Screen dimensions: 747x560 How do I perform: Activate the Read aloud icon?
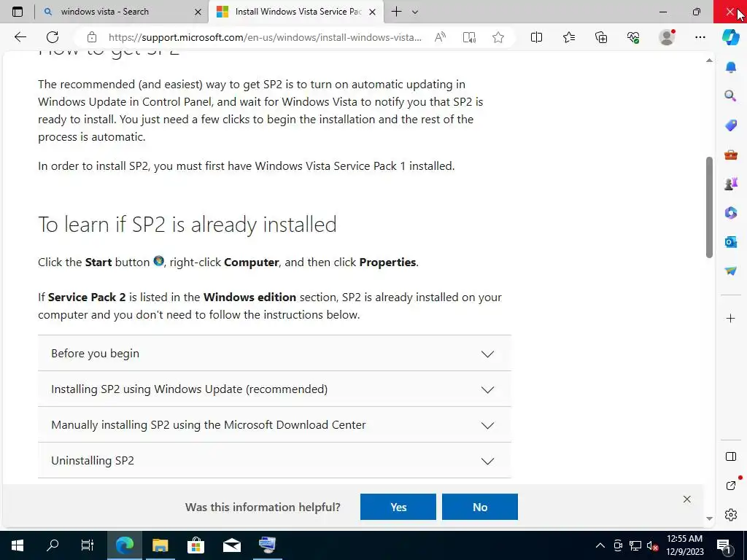tap(440, 37)
